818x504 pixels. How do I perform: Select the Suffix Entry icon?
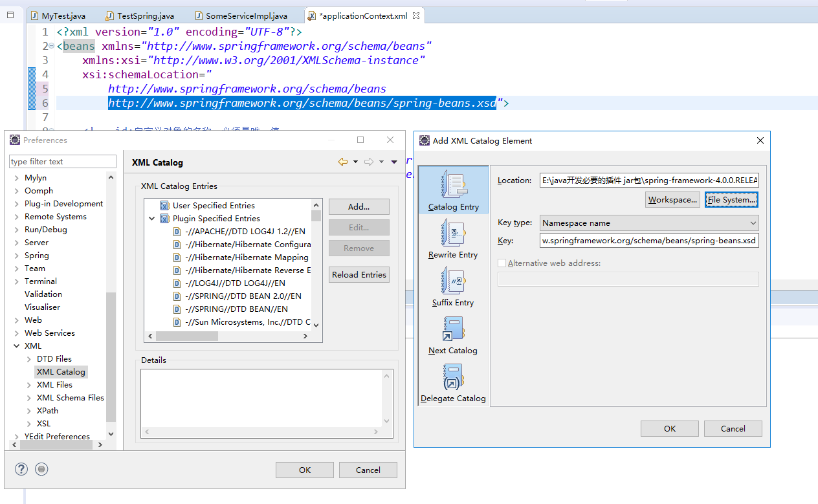453,279
